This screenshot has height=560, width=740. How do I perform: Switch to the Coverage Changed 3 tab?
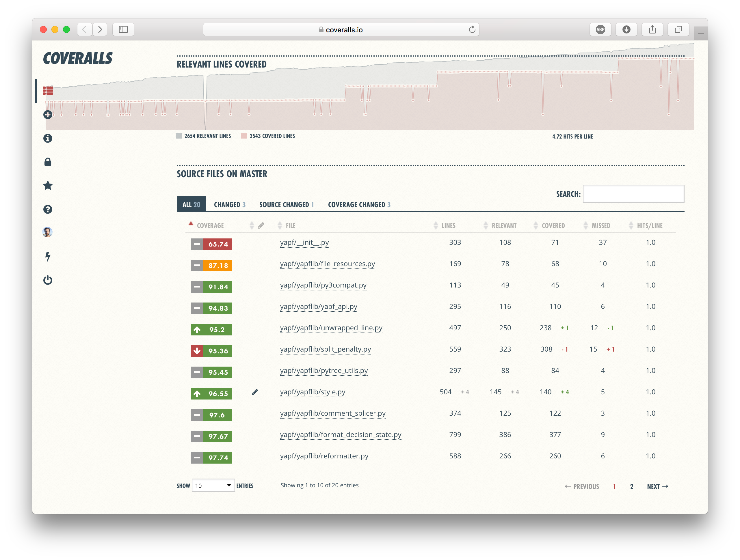tap(359, 205)
